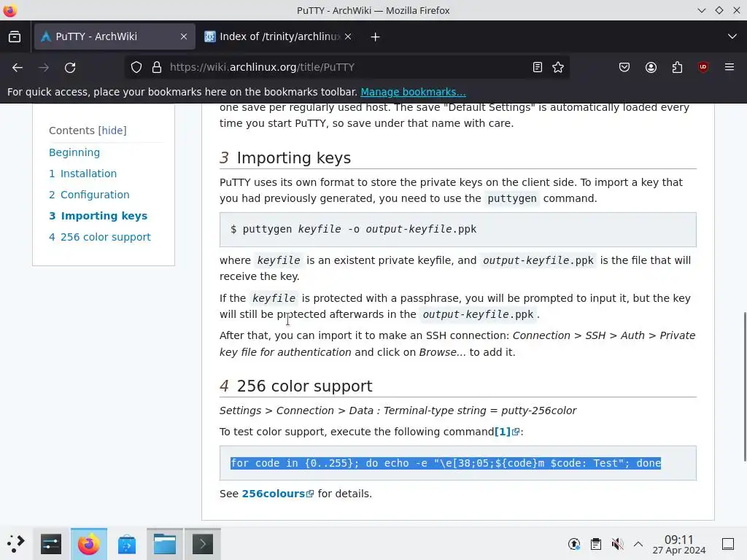The image size is (747, 560).
Task: Close the Index of /trinity tab
Action: (348, 36)
